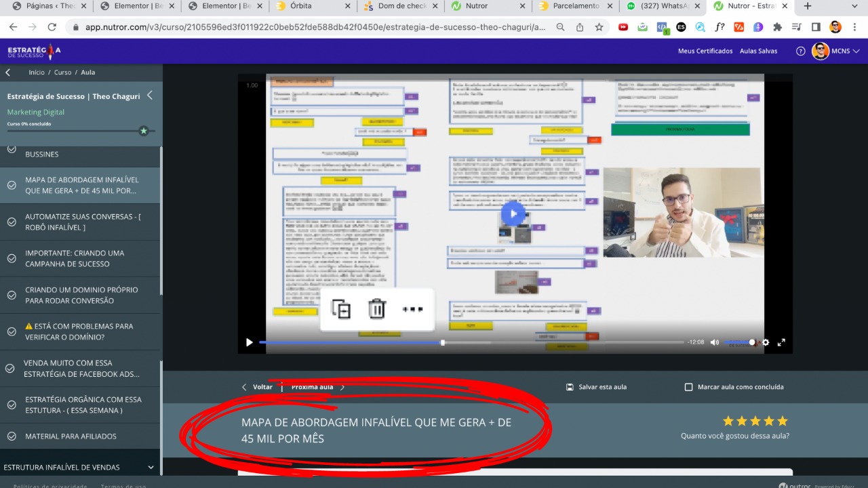Open the Chrome extensions puzzle icon

click(x=777, y=27)
